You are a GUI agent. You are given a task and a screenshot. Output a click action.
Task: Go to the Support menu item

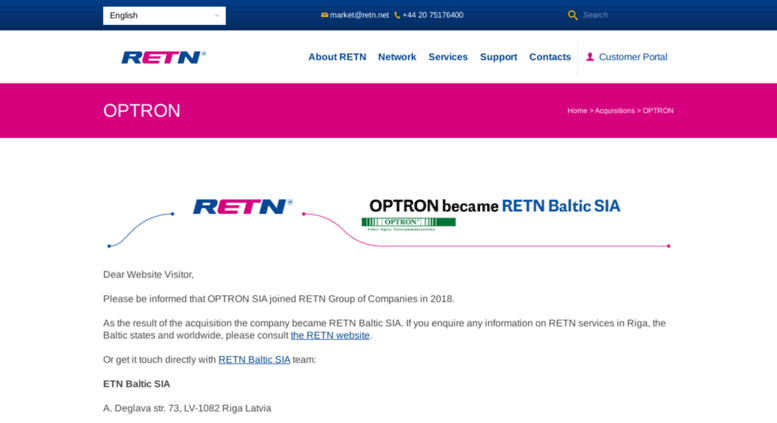tap(499, 57)
